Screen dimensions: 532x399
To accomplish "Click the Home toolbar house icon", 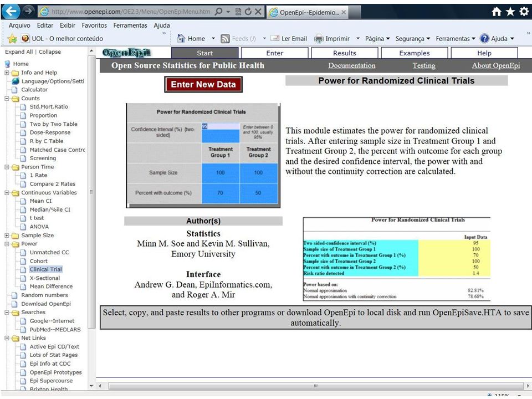I will coord(181,38).
